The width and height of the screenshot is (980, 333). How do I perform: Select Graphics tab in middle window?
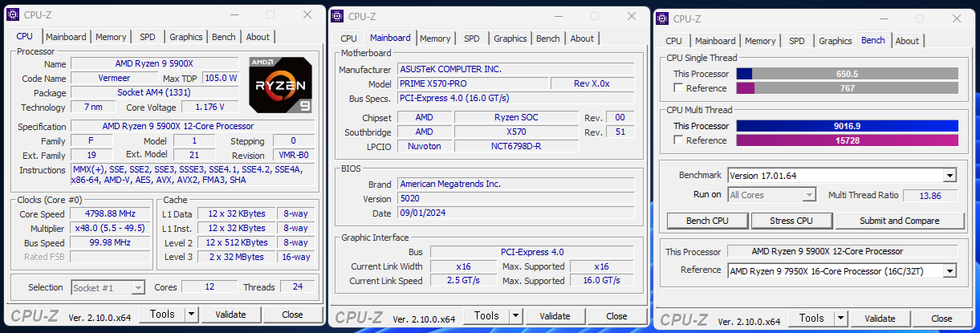(510, 39)
